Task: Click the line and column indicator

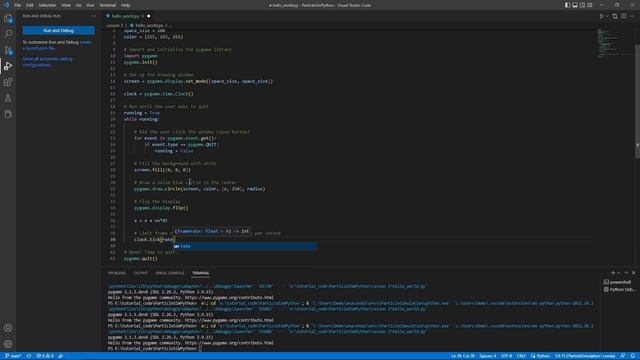Action: 463,356
